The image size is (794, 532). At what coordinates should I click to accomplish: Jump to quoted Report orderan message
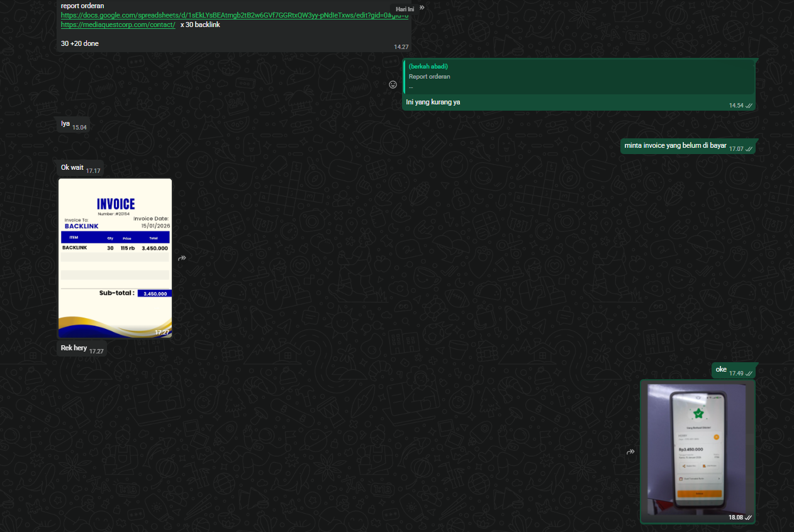click(x=578, y=76)
